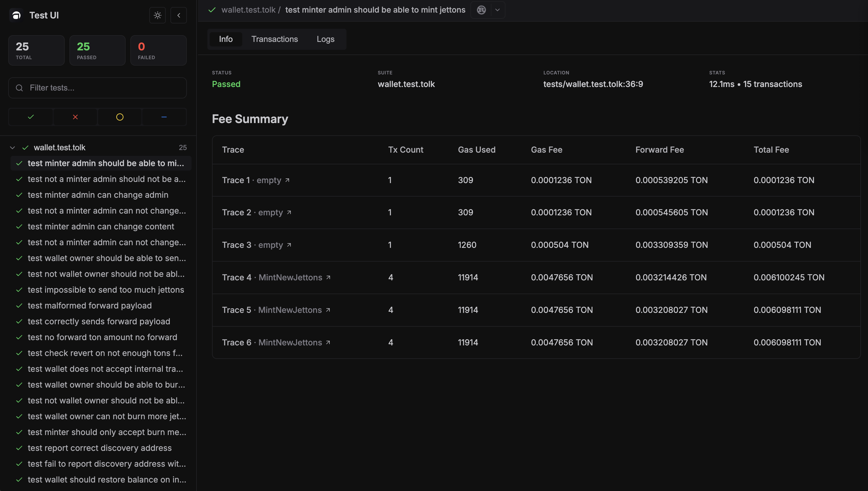The height and width of the screenshot is (491, 868).
Task: Open Trace 4 MintNewJettons external link arrow
Action: (328, 277)
